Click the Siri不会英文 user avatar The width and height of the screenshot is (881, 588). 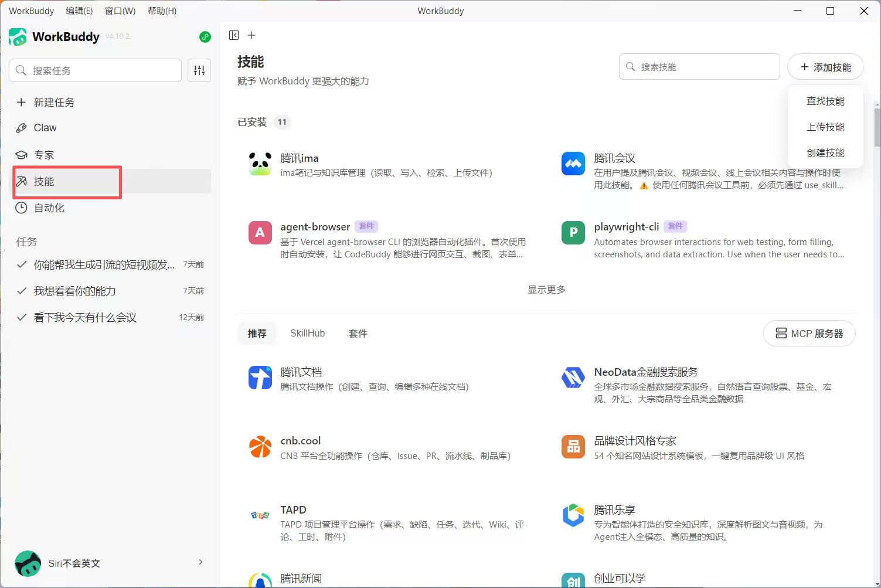[x=28, y=563]
